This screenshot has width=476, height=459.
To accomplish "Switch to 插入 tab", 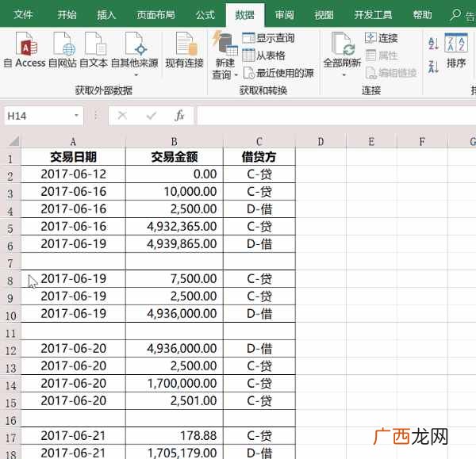I will pos(106,14).
